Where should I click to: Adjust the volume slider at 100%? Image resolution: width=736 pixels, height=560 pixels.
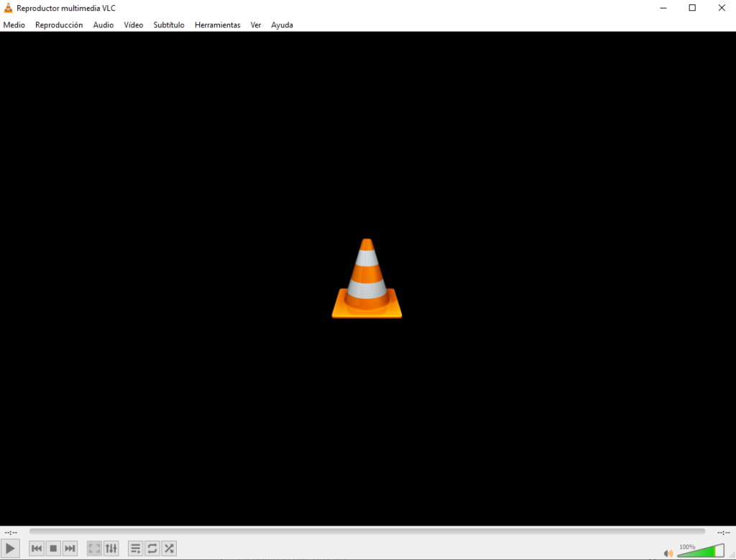(x=701, y=551)
